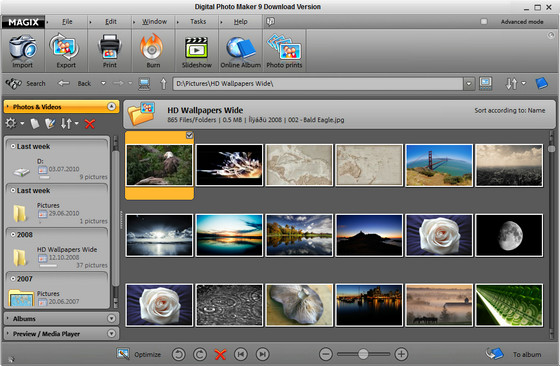Click the page icon in the sidebar toolbar
Image resolution: width=560 pixels, height=366 pixels.
point(35,124)
